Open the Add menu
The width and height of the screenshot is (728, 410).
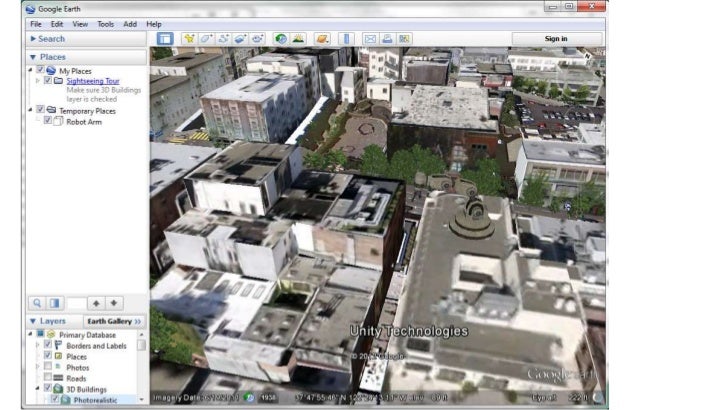(x=130, y=24)
